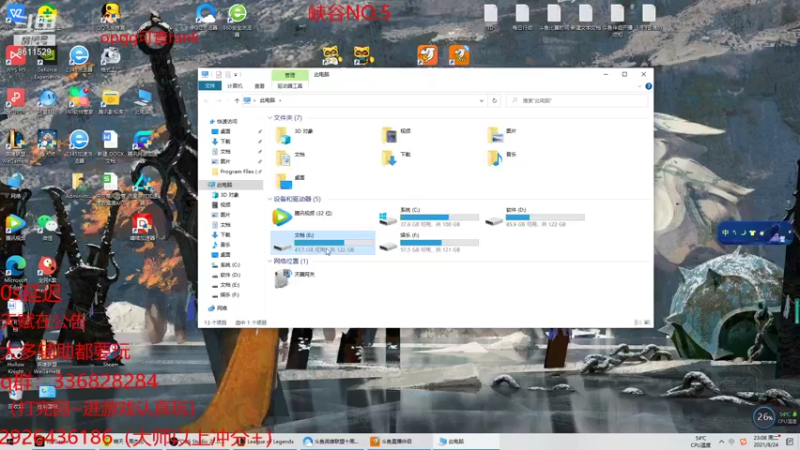Click the 26% performance floating widget

point(764,417)
